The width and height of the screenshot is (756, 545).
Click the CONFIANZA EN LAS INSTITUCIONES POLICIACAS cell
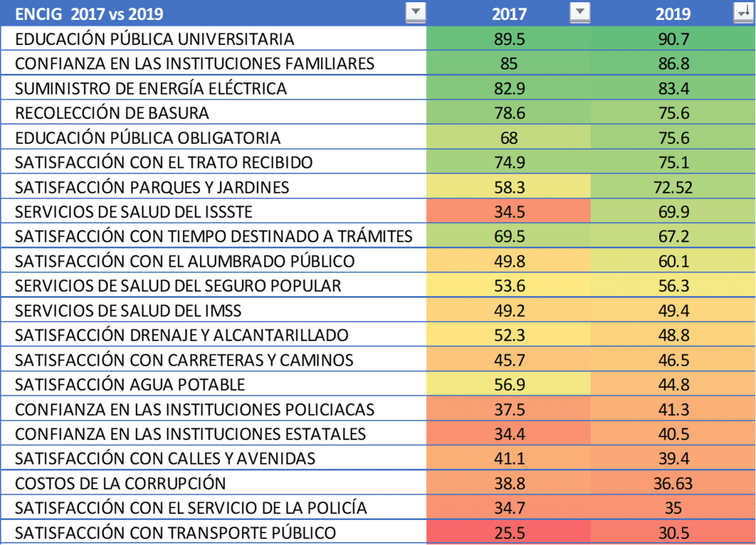tap(195, 409)
